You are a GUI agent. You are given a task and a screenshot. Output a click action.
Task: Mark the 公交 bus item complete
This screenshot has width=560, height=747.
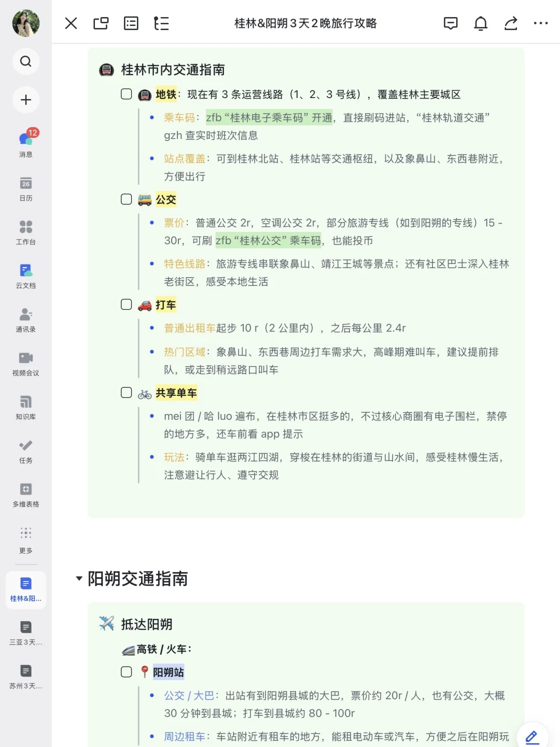click(126, 199)
